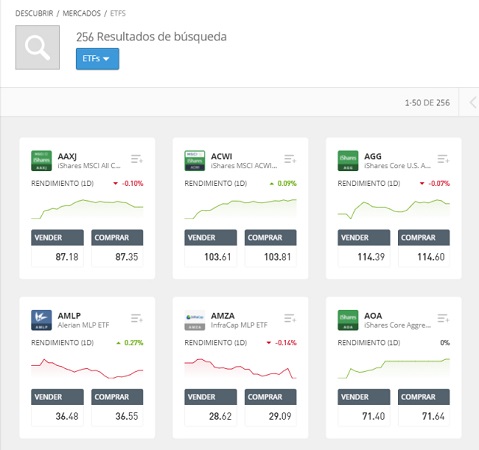Click AMLP buy price 36.55
479x450 pixels.
coord(127,416)
